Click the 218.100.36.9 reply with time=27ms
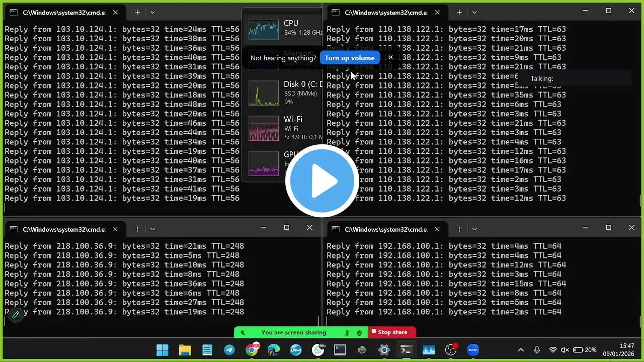Screen dimensions: 644x362 pos(124,303)
